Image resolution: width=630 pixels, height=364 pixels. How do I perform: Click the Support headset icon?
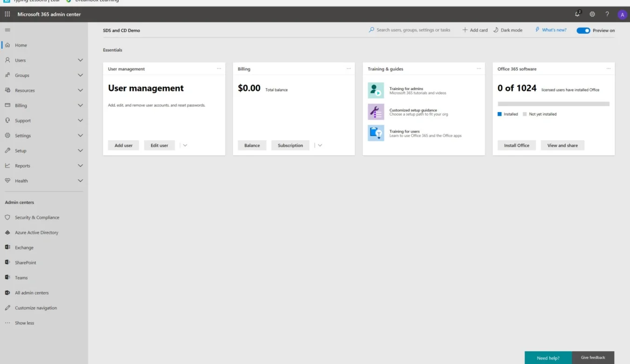pos(7,120)
